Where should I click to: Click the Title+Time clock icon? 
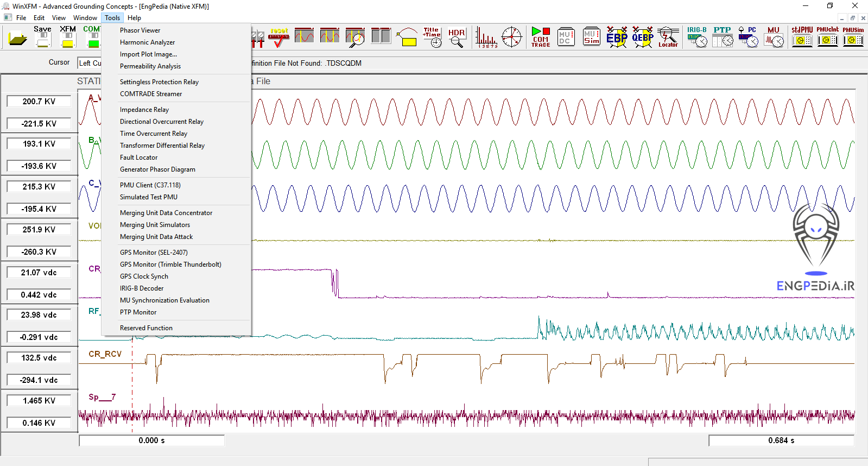click(433, 37)
